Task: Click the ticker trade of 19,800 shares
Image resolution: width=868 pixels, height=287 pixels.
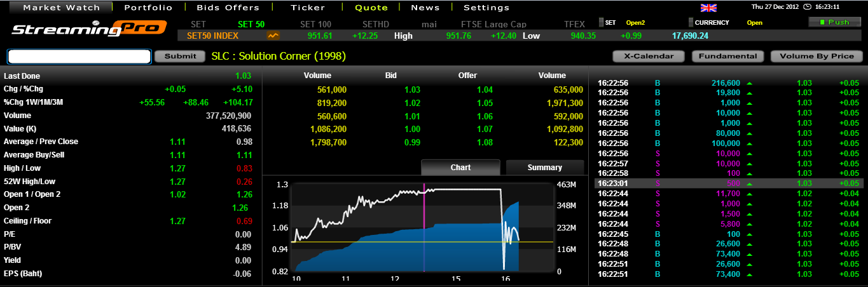Action: [x=727, y=93]
